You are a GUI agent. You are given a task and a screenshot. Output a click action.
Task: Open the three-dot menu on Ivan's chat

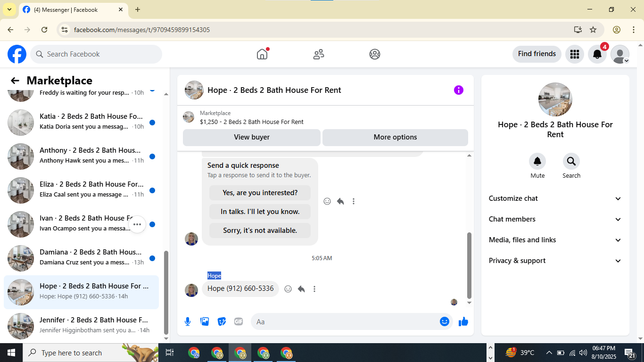coord(137,224)
